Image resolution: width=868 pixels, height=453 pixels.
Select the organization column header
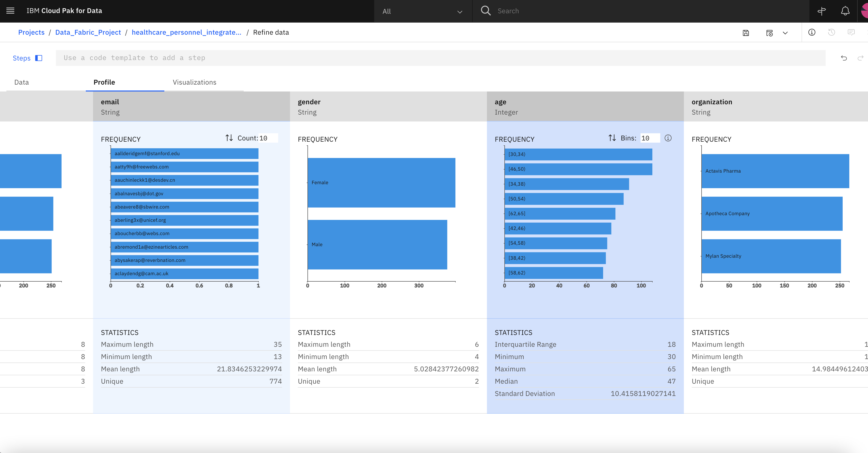(x=776, y=107)
